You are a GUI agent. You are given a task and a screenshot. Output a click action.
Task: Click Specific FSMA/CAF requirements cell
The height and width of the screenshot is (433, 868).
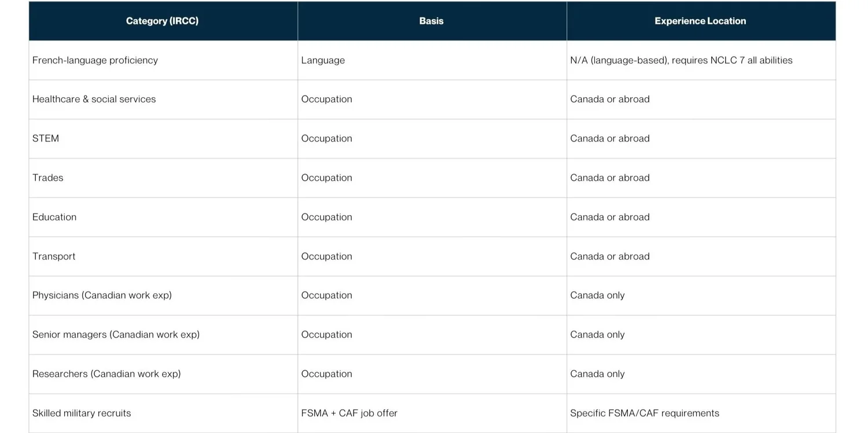701,413
